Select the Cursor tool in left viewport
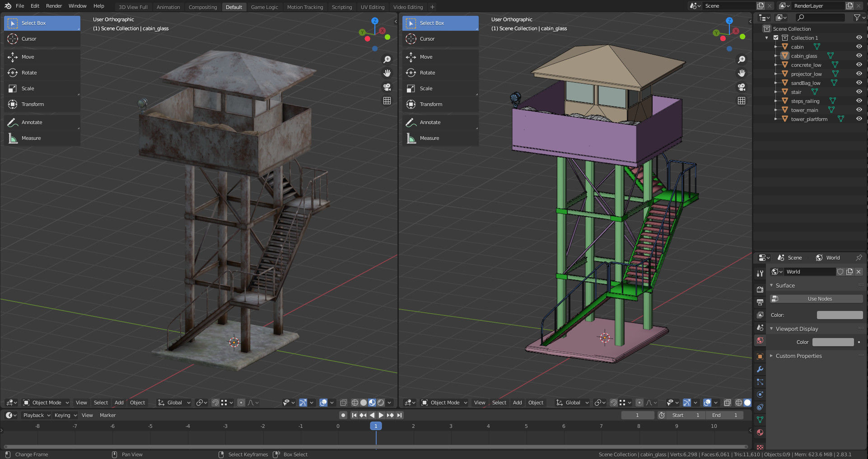 (x=42, y=39)
